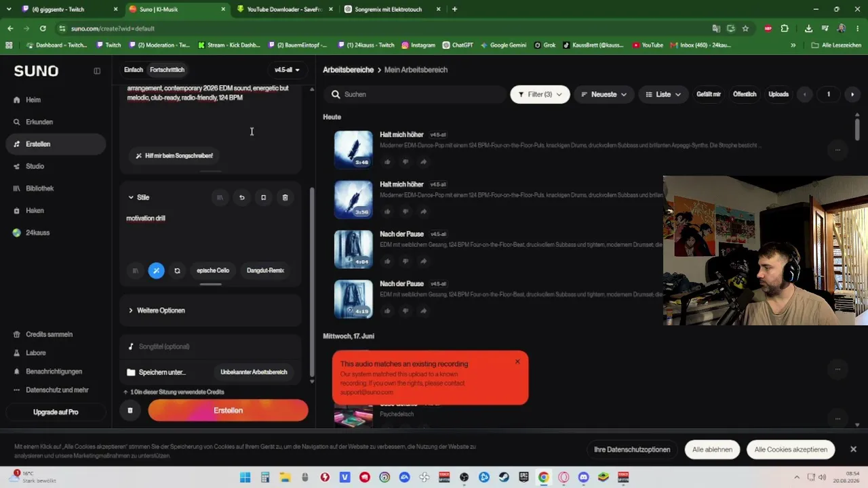The image size is (868, 488).
Task: Open the v4.5-all model dropdown
Action: click(288, 70)
